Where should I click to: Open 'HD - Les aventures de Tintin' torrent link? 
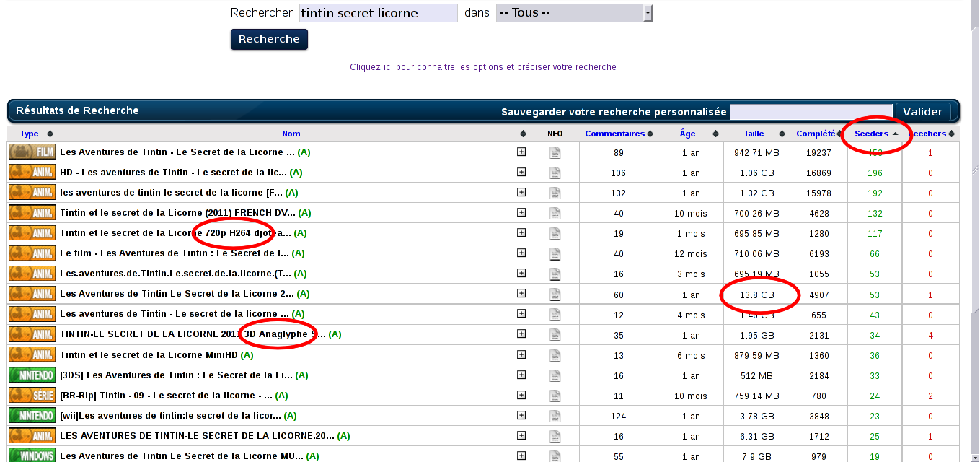[173, 173]
